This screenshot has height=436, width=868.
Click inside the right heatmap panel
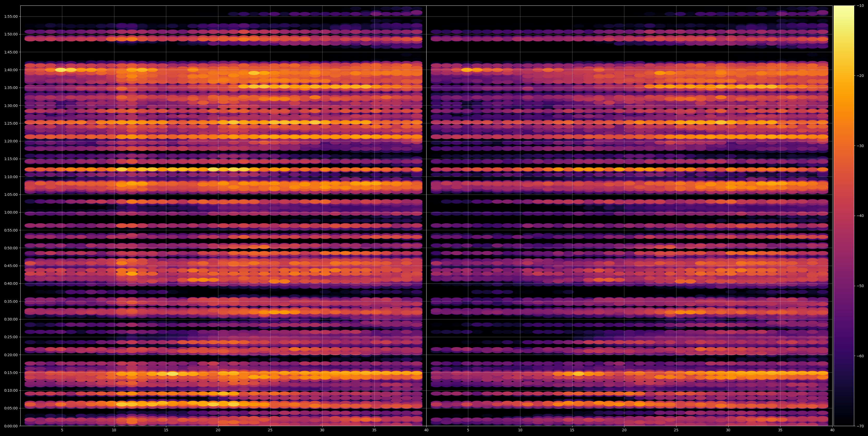pyautogui.click(x=629, y=216)
